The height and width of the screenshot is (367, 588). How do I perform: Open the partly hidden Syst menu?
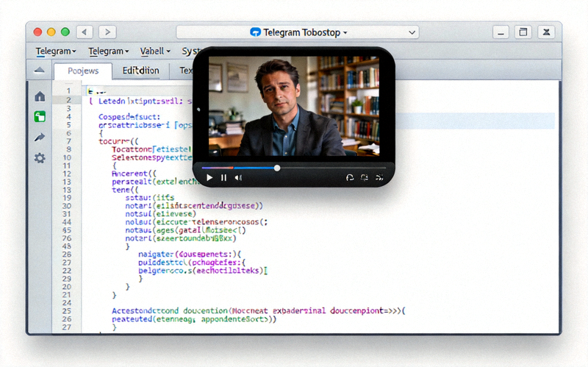pyautogui.click(x=190, y=51)
